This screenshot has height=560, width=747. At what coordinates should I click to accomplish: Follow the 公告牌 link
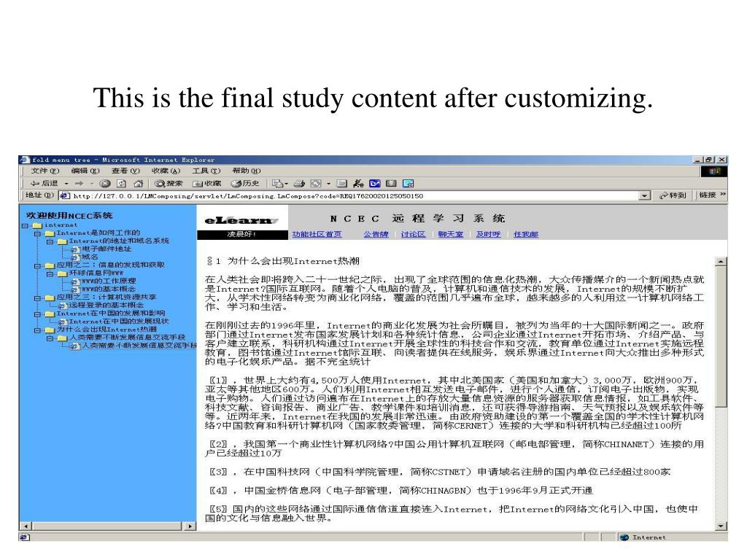(x=376, y=234)
